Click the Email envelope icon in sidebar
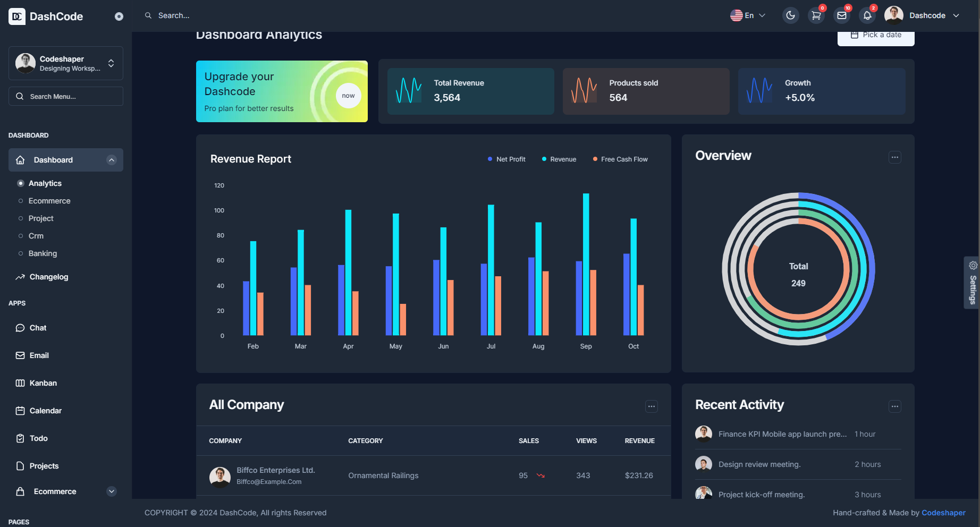Screen dimensions: 980x527 point(20,355)
